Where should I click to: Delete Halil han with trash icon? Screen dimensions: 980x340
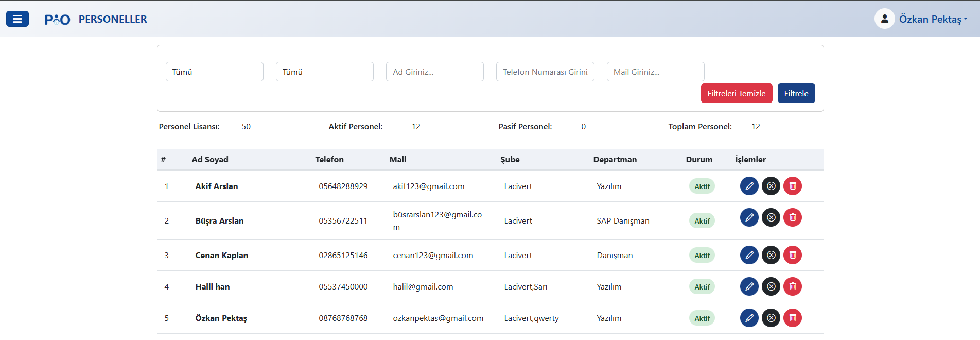792,286
